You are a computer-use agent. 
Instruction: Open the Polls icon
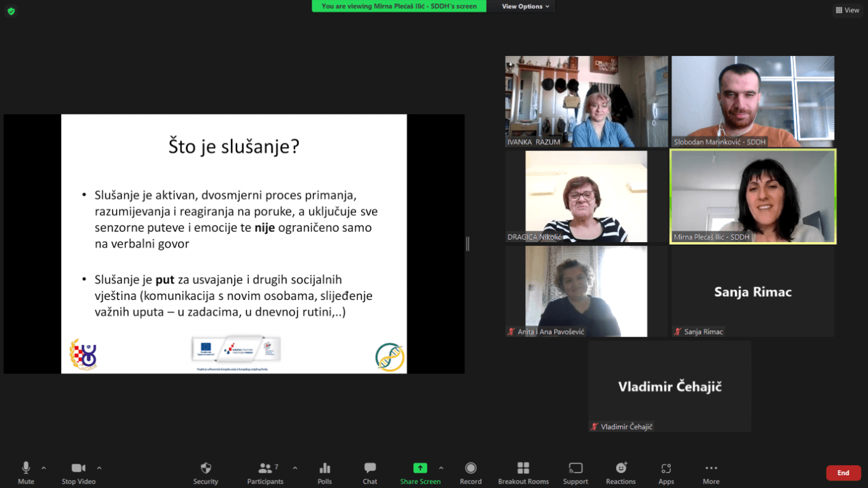coord(325,469)
